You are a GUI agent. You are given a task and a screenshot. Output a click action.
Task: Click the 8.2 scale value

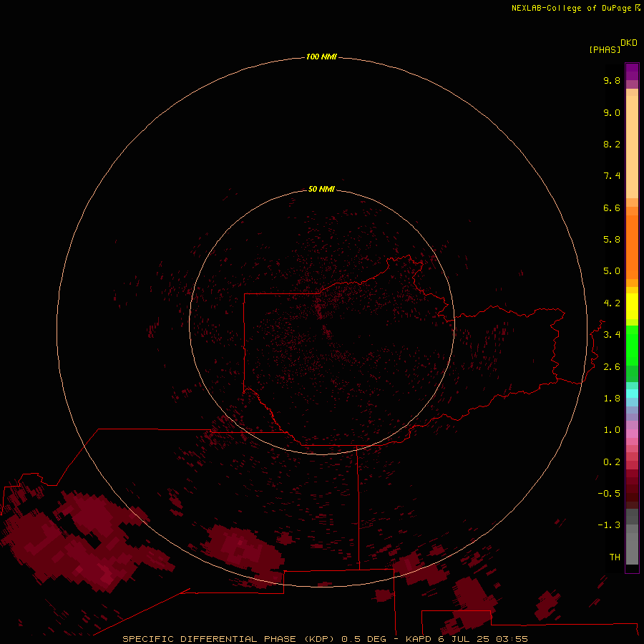[612, 144]
